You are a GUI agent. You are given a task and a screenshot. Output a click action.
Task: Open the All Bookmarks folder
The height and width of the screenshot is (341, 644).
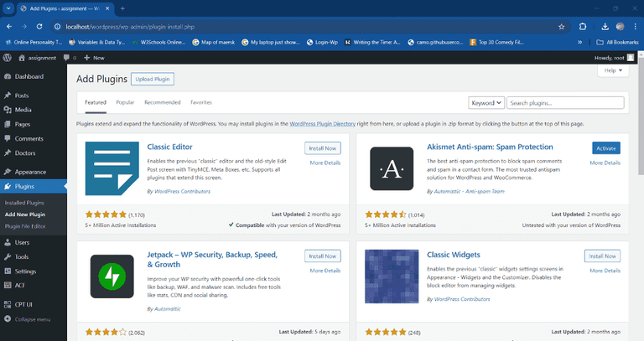pos(617,42)
